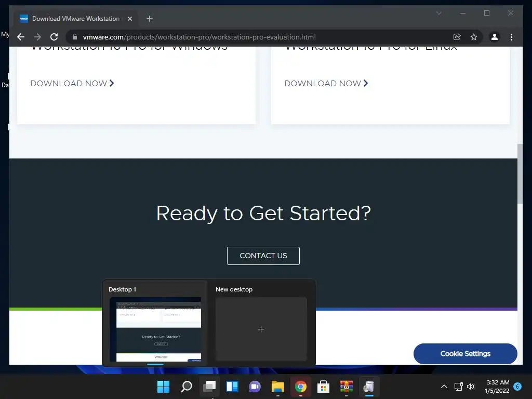Open a new browser tab
This screenshot has width=532, height=399.
click(x=150, y=19)
